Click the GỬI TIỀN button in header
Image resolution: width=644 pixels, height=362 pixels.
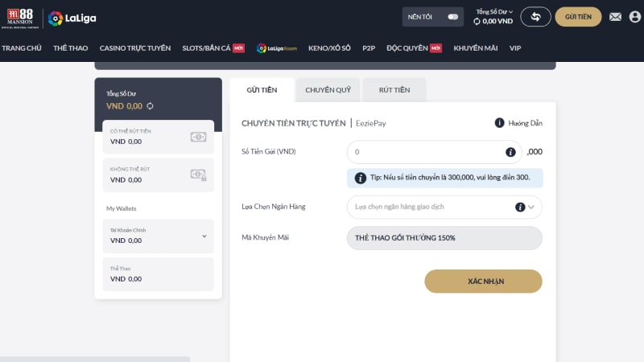click(578, 17)
